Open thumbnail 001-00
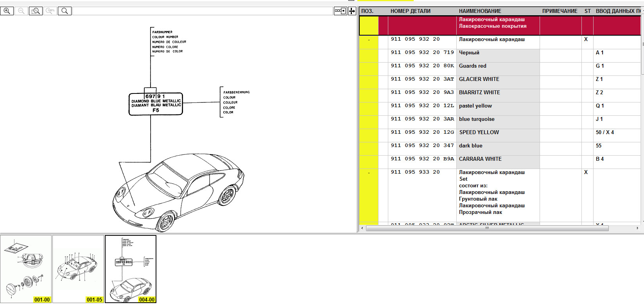The image size is (644, 307). [26, 269]
